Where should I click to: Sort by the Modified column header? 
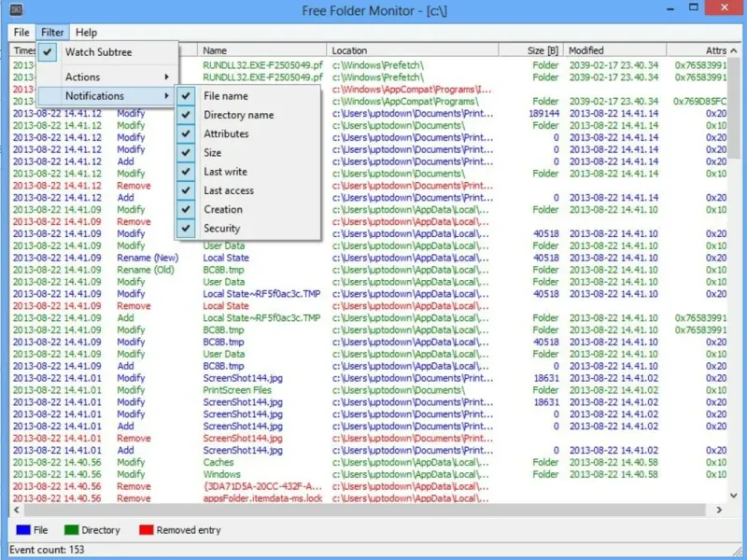(615, 50)
